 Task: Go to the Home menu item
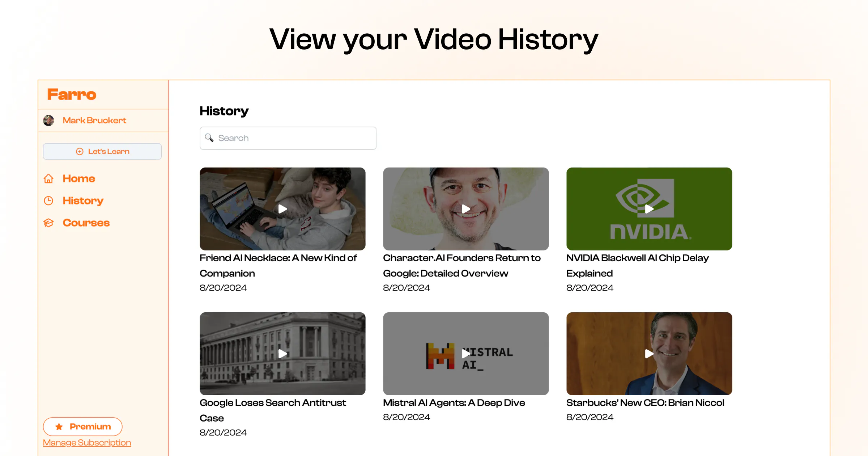(x=79, y=179)
